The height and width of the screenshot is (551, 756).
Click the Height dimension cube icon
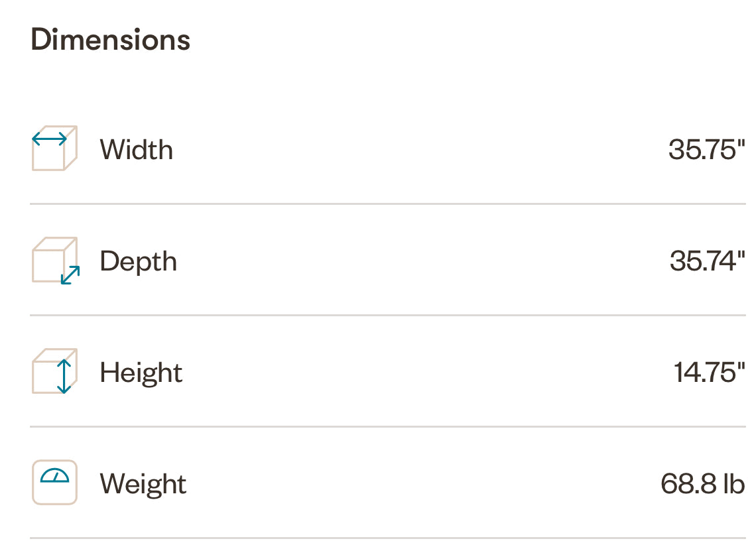(x=54, y=371)
